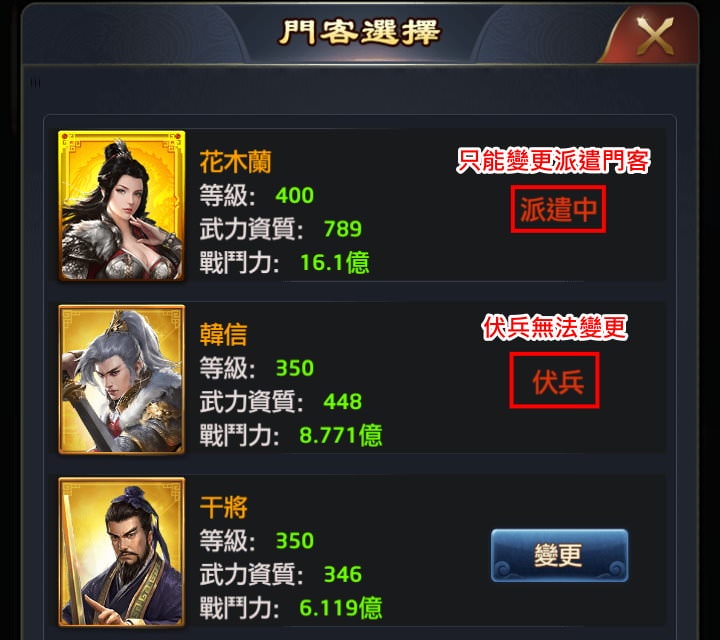Click 花木蘭's 武力資質 789 value

coord(343,229)
